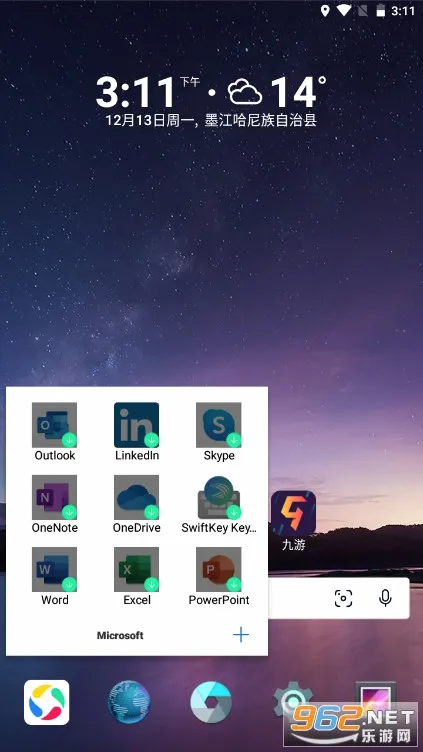Tap the Wi-Fi status bar icon

pos(344,11)
